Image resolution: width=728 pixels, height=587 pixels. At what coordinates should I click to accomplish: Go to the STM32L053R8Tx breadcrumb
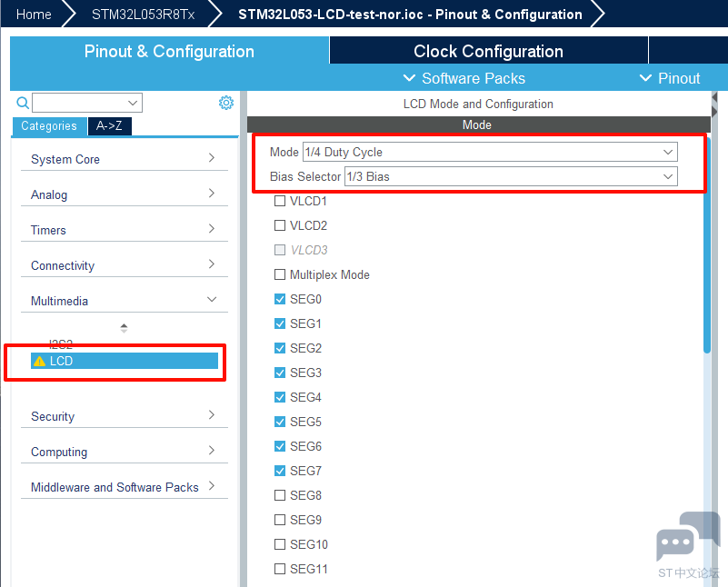143,15
